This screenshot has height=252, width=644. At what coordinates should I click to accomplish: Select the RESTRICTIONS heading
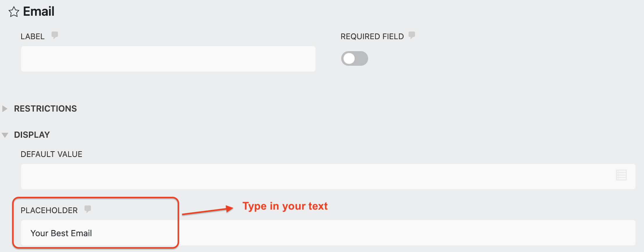(x=46, y=109)
